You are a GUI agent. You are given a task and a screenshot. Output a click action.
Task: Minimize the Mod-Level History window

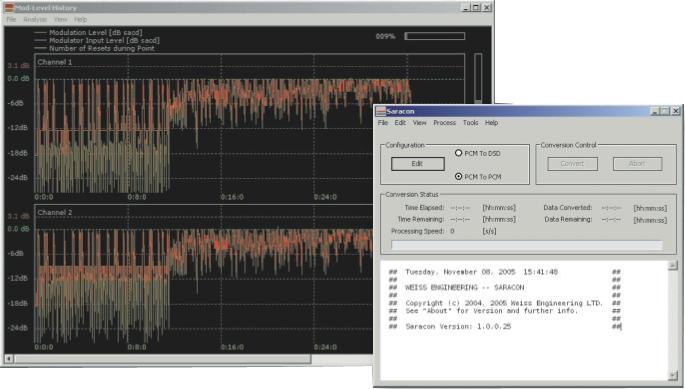pos(466,7)
